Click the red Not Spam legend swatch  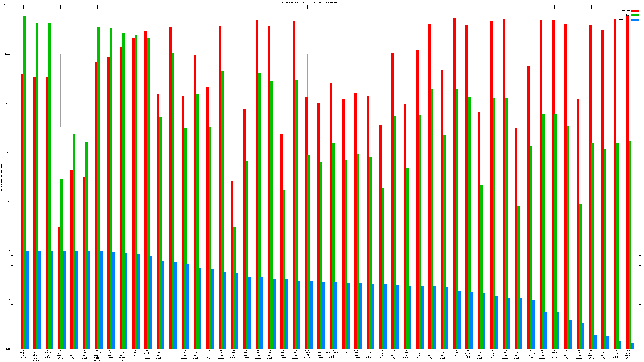coord(635,11)
